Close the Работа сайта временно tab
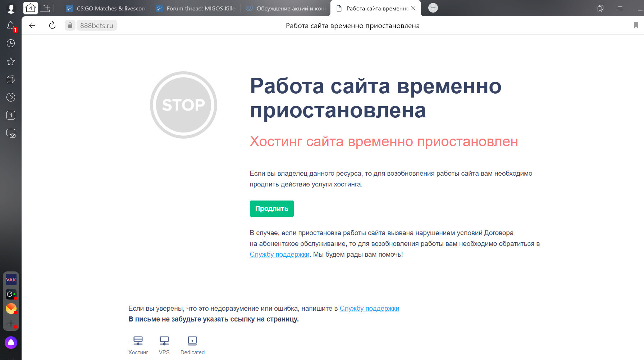This screenshot has width=644, height=360. pyautogui.click(x=413, y=8)
